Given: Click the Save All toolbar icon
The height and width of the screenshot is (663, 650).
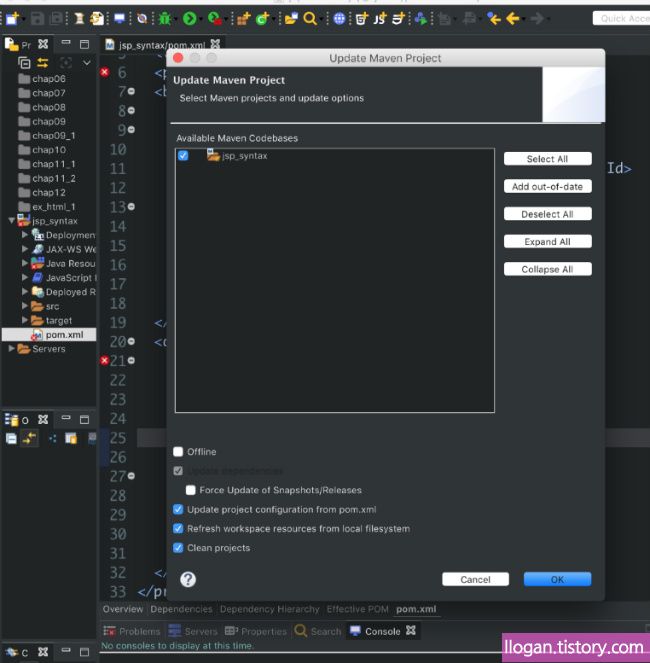Looking at the screenshot, I should pyautogui.click(x=56, y=19).
